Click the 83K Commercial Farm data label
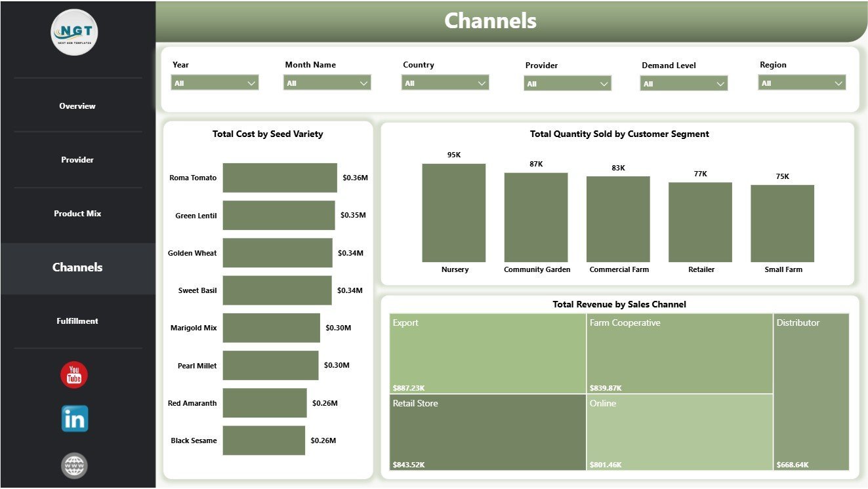The height and width of the screenshot is (489, 868). pos(618,168)
